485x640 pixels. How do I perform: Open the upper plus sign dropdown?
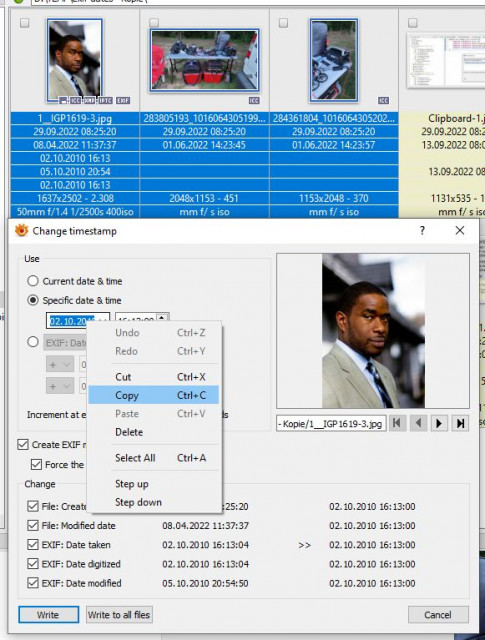coord(60,364)
